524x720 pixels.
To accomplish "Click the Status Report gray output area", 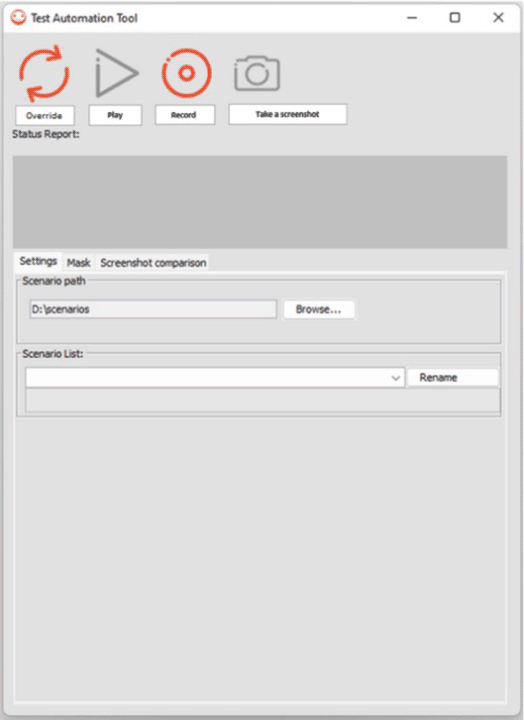I will coord(260,202).
